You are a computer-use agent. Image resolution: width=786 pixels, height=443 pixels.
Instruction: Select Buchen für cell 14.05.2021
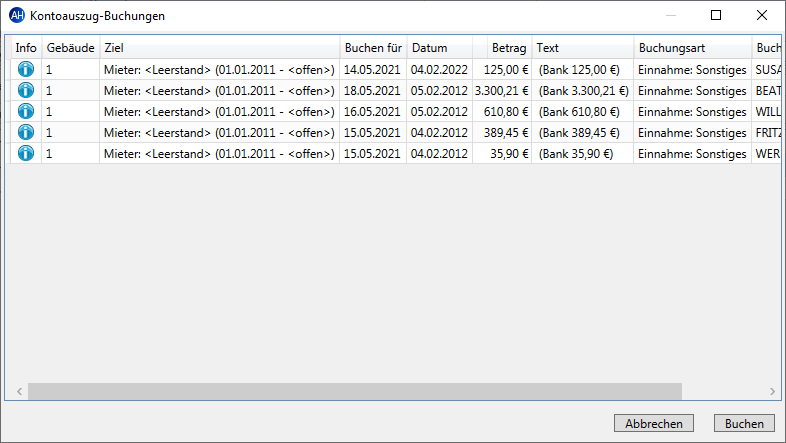373,70
